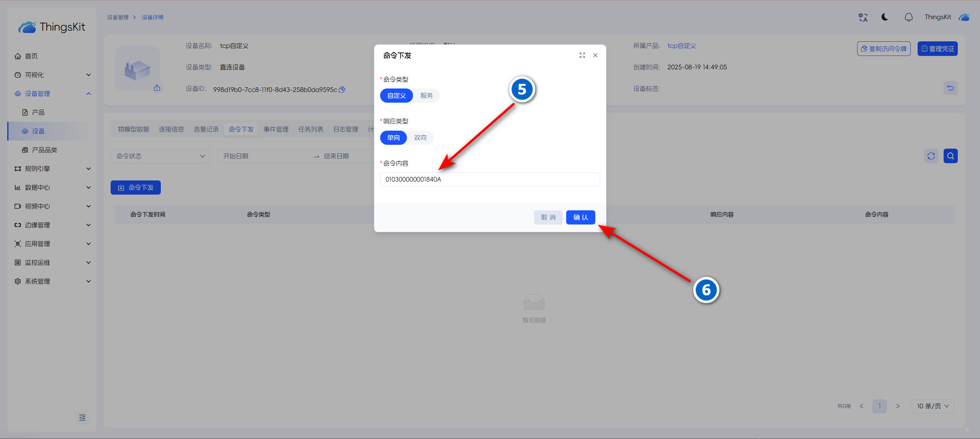Open the notification bell
980x439 pixels.
coord(908,17)
